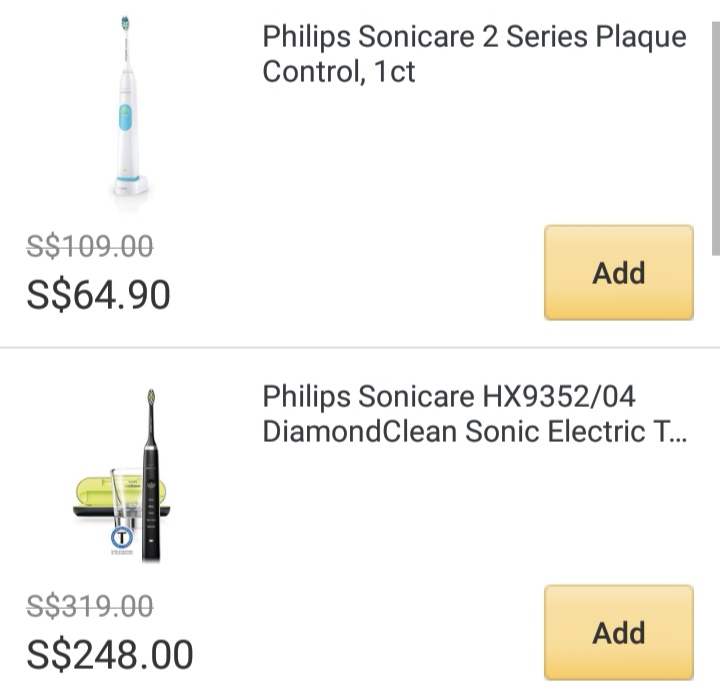Viewport: 720px width, 698px height.
Task: Click the S$64.90 sale price
Action: (x=98, y=295)
